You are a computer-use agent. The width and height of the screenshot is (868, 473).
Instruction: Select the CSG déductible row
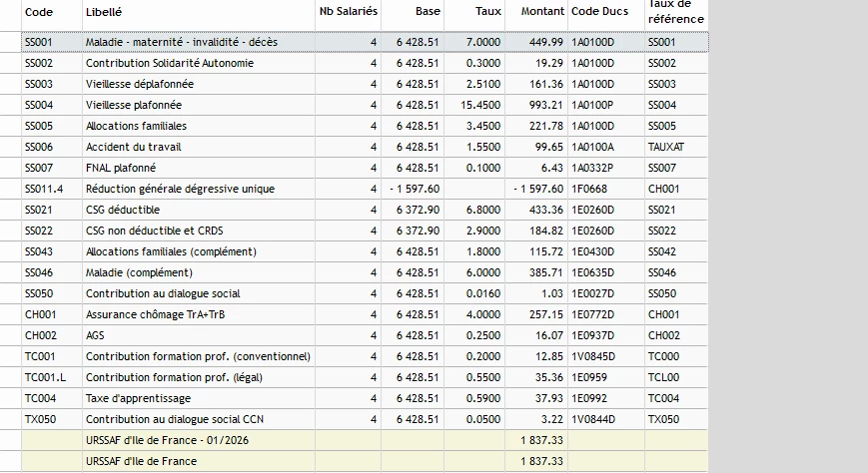click(x=123, y=211)
